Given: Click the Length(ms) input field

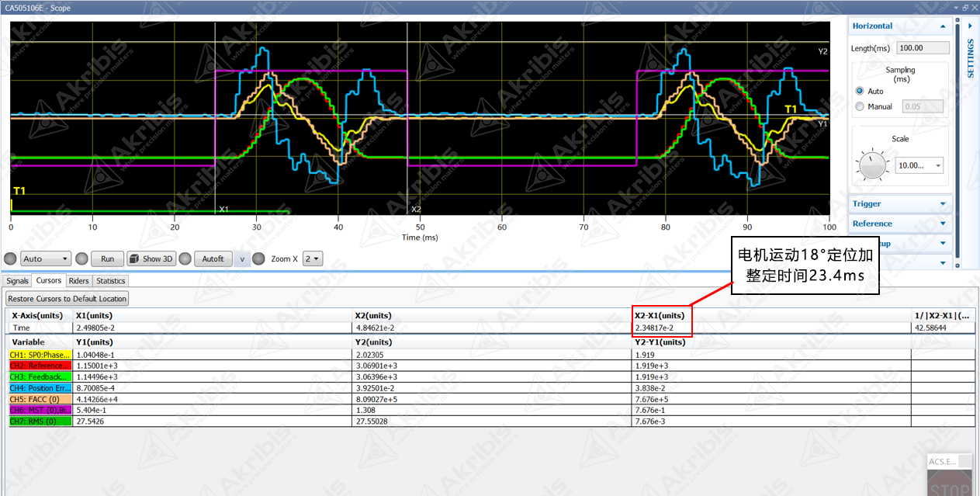Looking at the screenshot, I should (x=923, y=48).
